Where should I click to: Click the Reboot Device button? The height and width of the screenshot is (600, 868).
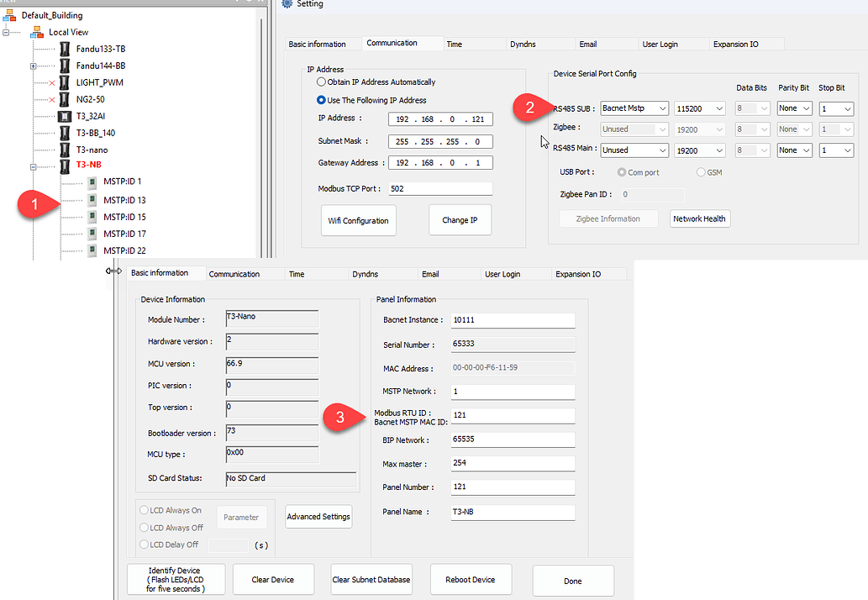[470, 579]
